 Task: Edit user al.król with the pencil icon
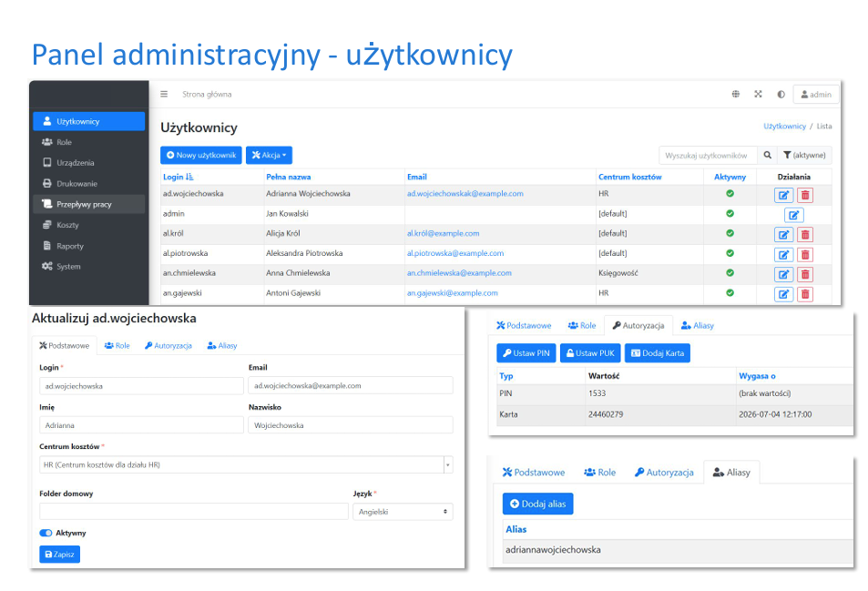pos(783,235)
